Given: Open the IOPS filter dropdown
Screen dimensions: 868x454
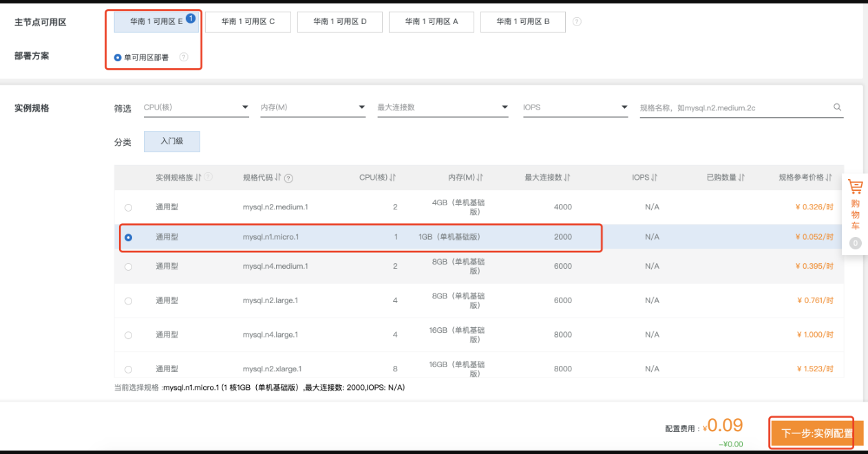Looking at the screenshot, I should tap(575, 107).
